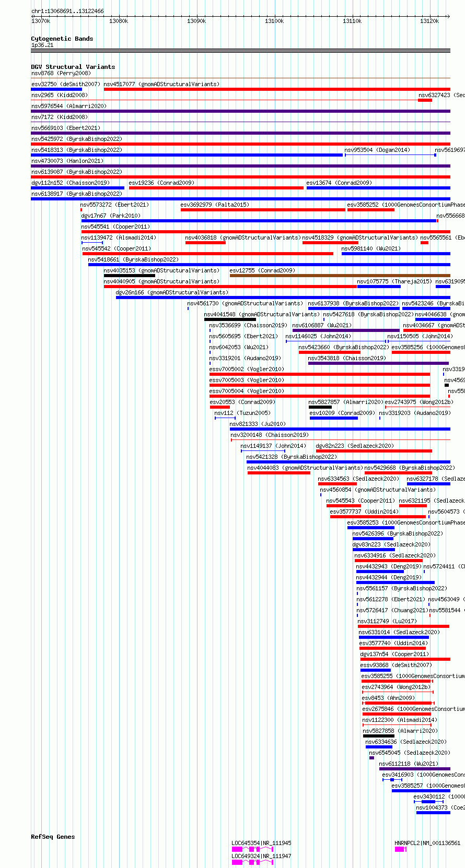
Task: Open variant dgv137n54 (Cooper2011)
Action: tap(394, 654)
